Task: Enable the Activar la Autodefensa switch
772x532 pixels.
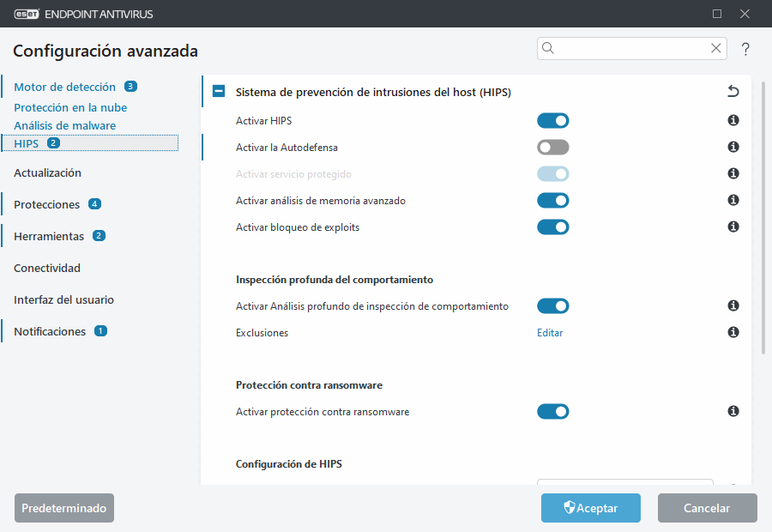Action: point(553,148)
